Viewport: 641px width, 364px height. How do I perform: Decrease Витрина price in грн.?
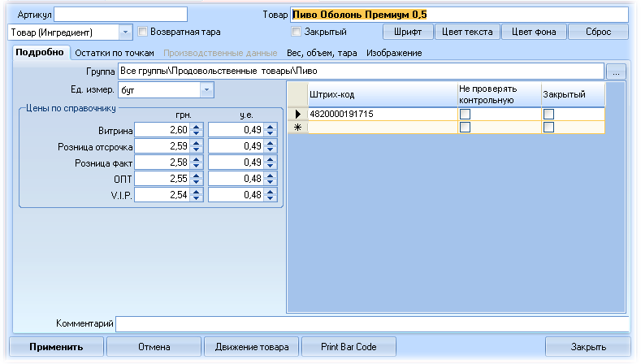coord(197,133)
